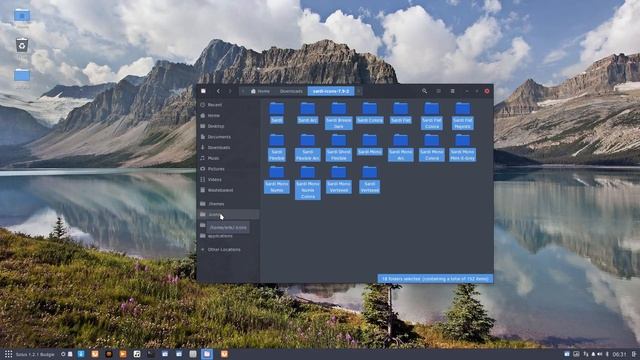Select the Sardi Arc folder
This screenshot has width=640, height=360.
pos(308,113)
